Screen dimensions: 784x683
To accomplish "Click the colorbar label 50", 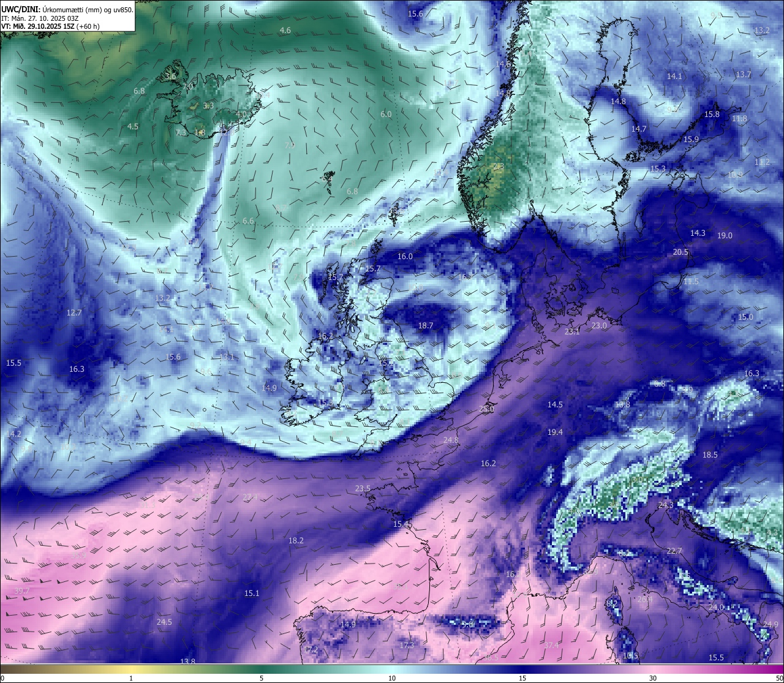I will pyautogui.click(x=780, y=678).
